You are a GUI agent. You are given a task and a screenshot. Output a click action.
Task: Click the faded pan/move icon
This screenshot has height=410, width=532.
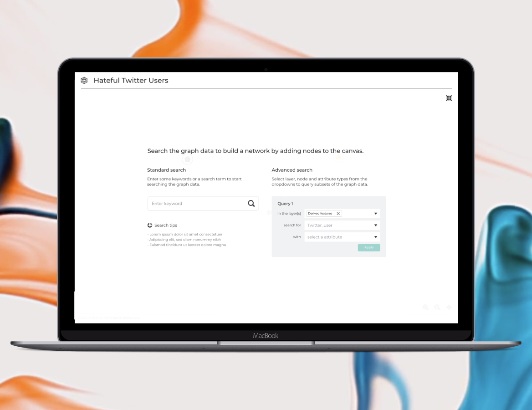click(449, 307)
